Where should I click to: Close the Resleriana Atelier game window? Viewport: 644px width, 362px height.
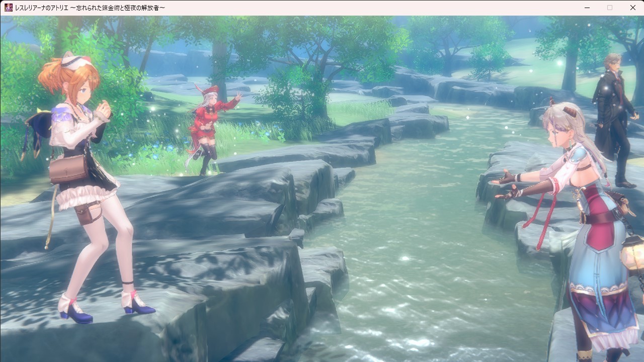point(632,8)
